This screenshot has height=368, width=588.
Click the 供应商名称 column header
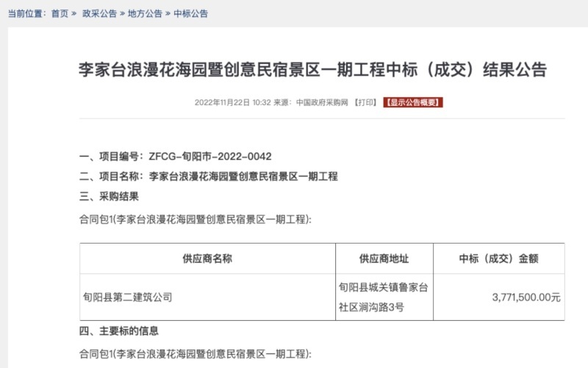pos(207,258)
